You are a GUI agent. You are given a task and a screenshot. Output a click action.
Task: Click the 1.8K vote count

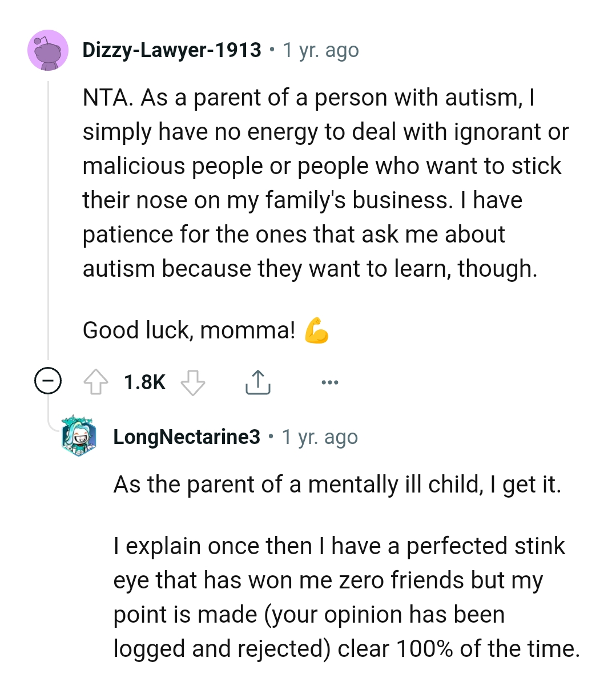click(143, 382)
